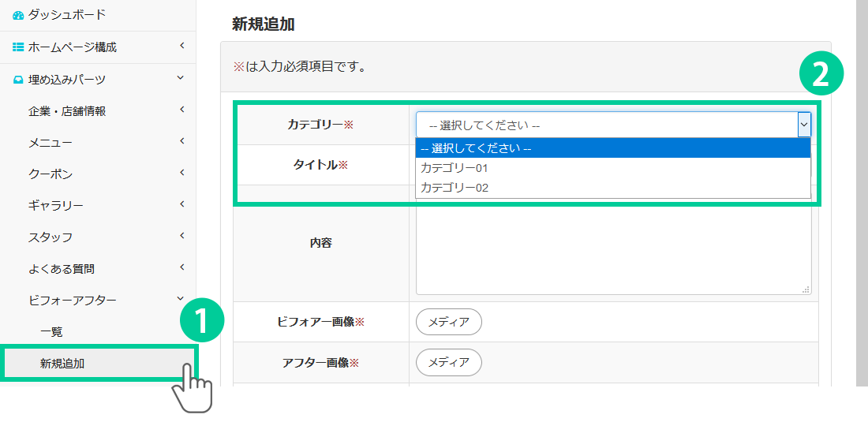Expand the ホームページ構成 menu chevron

181,47
